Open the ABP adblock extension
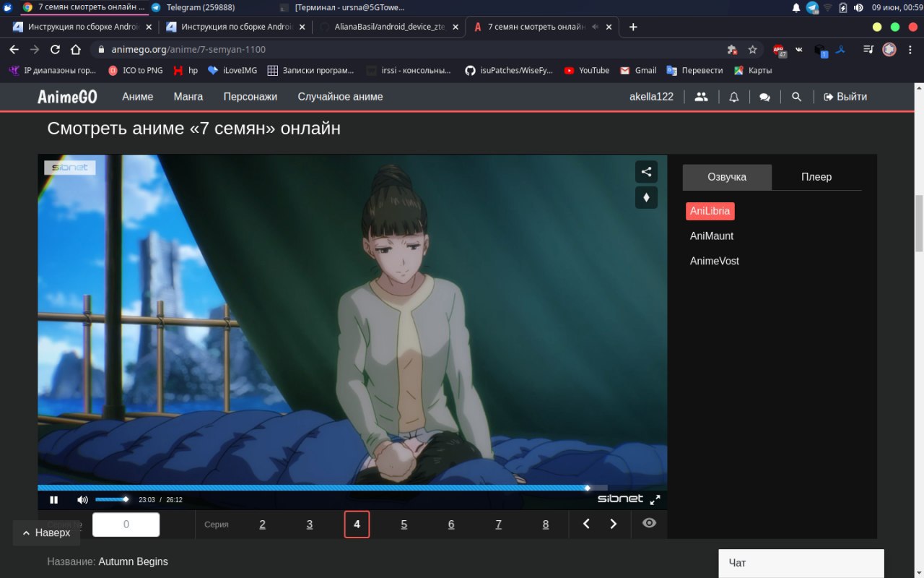Screen dimensions: 924x578 [x=779, y=50]
